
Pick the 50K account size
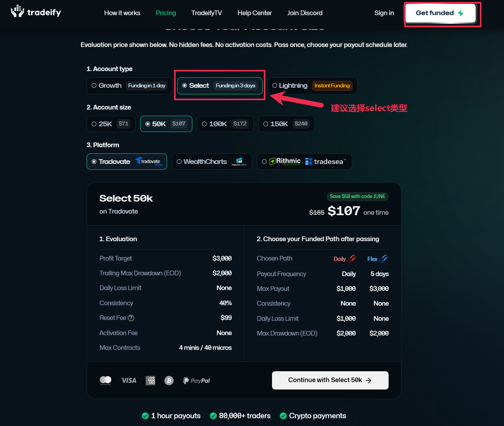coord(166,124)
